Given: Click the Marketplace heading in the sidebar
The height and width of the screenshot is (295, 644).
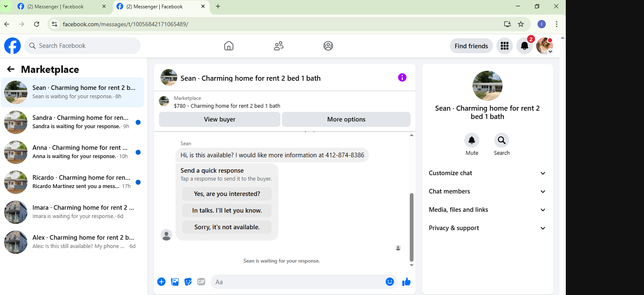Looking at the screenshot, I should (x=50, y=69).
